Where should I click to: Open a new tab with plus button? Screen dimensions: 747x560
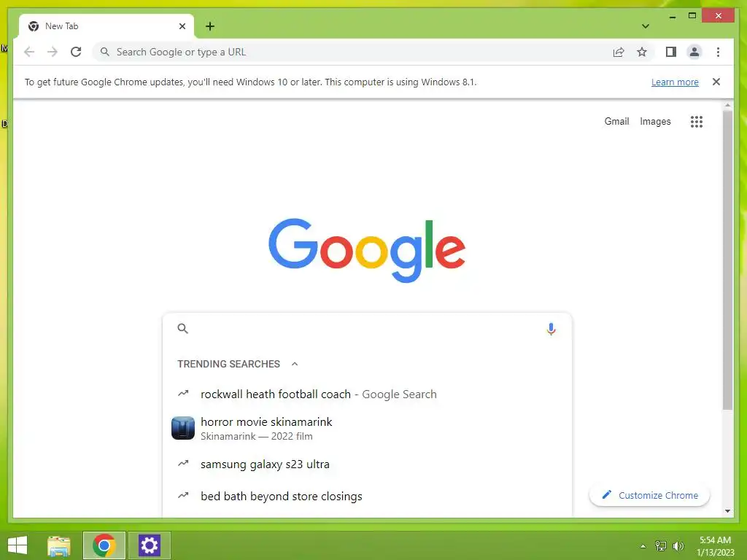pyautogui.click(x=210, y=26)
